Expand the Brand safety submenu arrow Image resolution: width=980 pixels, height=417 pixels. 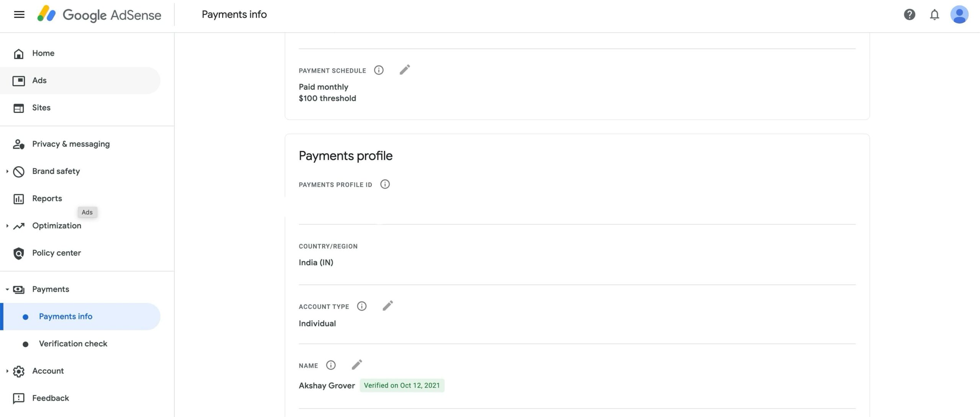(7, 172)
